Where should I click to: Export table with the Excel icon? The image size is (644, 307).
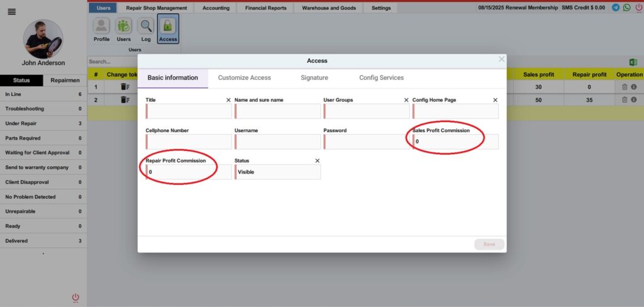tap(633, 62)
